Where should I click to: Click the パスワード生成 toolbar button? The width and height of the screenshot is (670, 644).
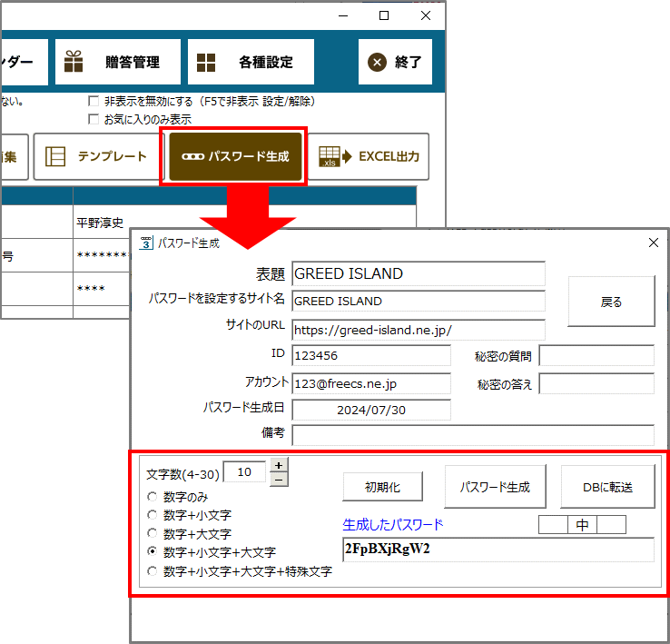235,156
